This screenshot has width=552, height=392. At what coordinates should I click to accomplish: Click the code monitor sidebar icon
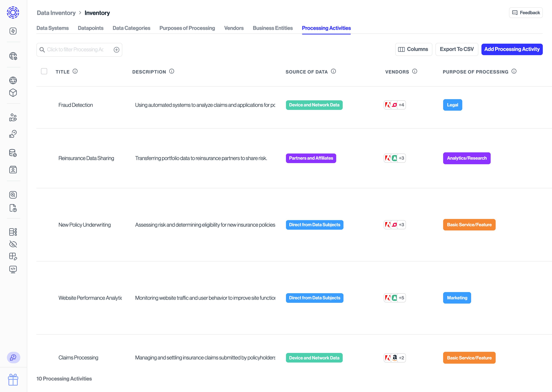13,269
